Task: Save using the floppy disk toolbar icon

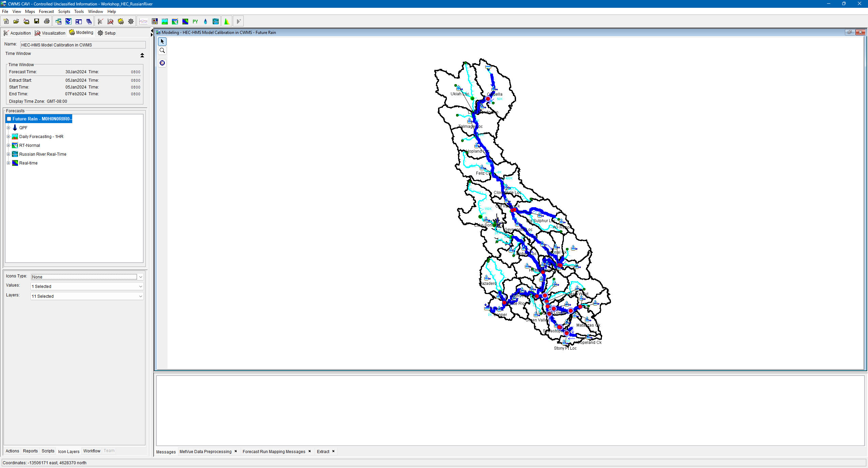Action: [x=37, y=21]
